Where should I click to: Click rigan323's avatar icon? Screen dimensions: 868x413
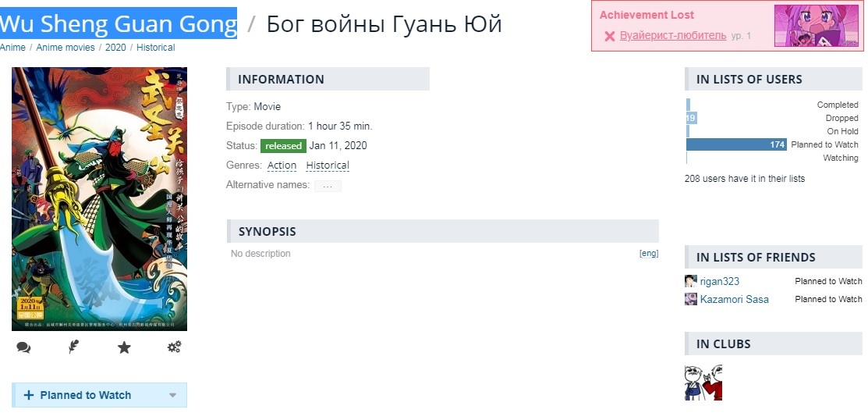coord(691,281)
